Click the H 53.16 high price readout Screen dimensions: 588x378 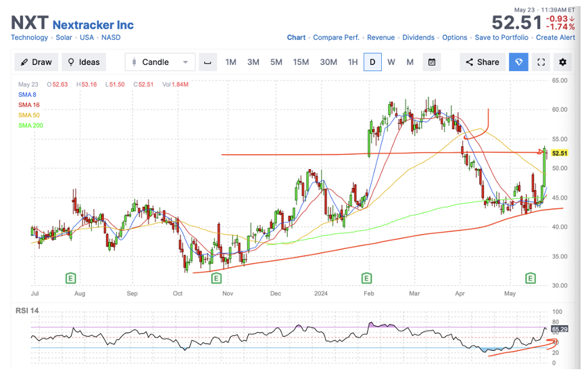tap(87, 85)
